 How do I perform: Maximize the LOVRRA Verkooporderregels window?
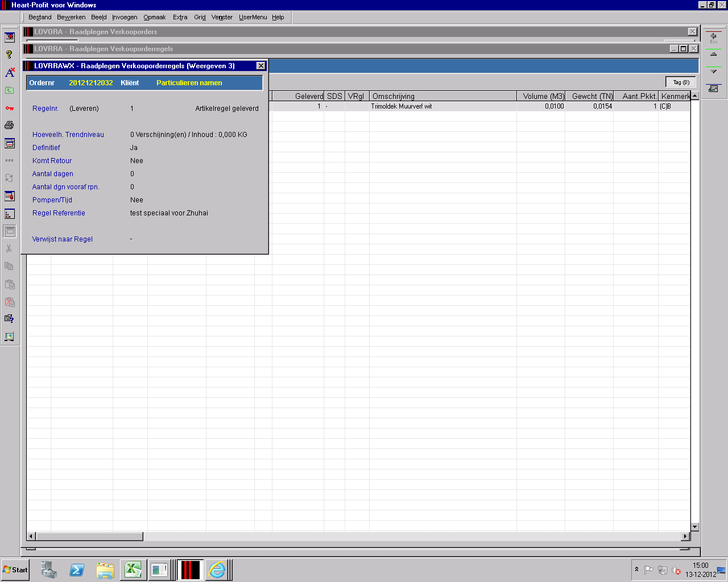pos(684,49)
